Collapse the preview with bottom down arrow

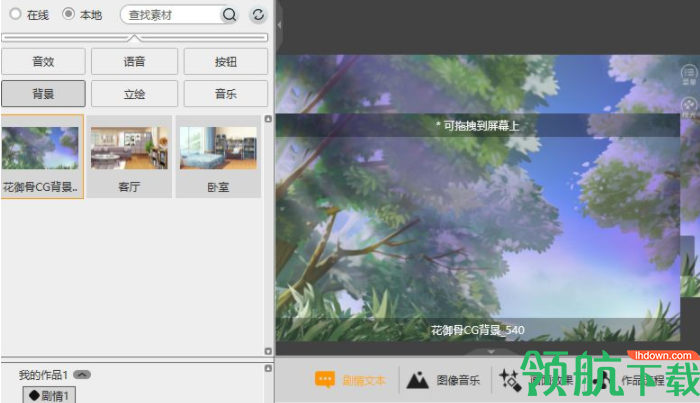point(491,352)
